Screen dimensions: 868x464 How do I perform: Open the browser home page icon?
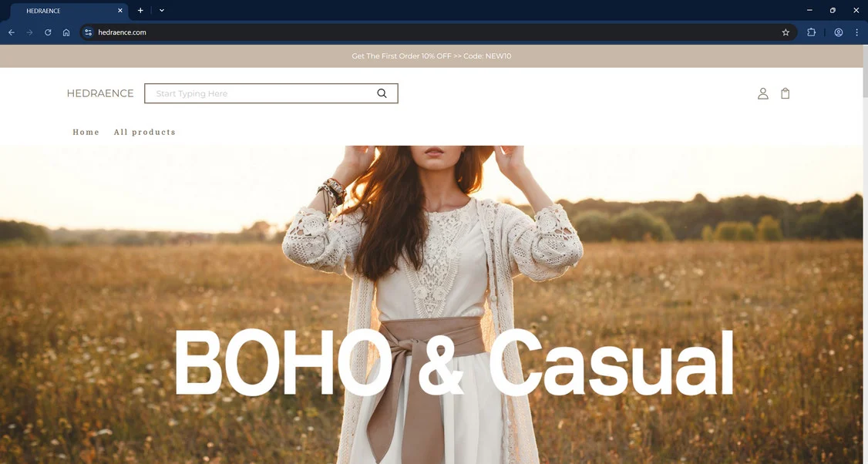pos(66,32)
